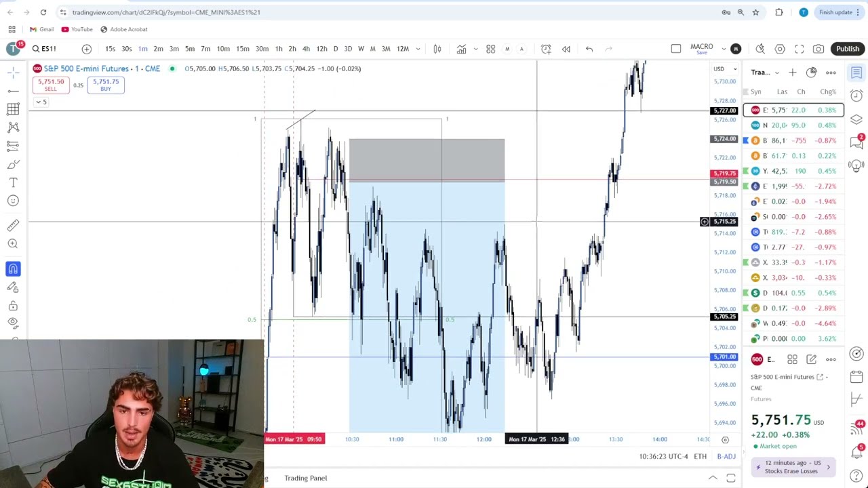
Task: Select the brush drawing tool
Action: [13, 164]
